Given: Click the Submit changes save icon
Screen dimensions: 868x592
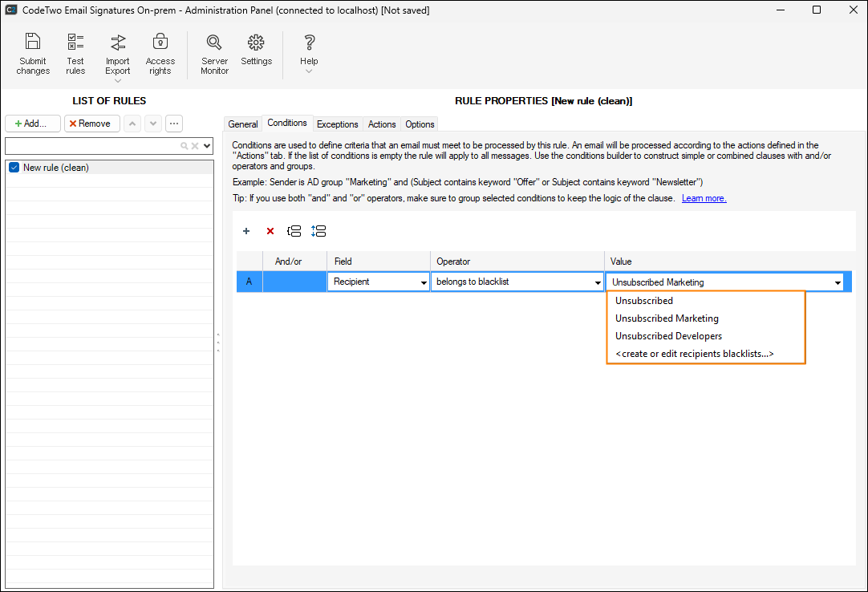Looking at the screenshot, I should pyautogui.click(x=33, y=43).
